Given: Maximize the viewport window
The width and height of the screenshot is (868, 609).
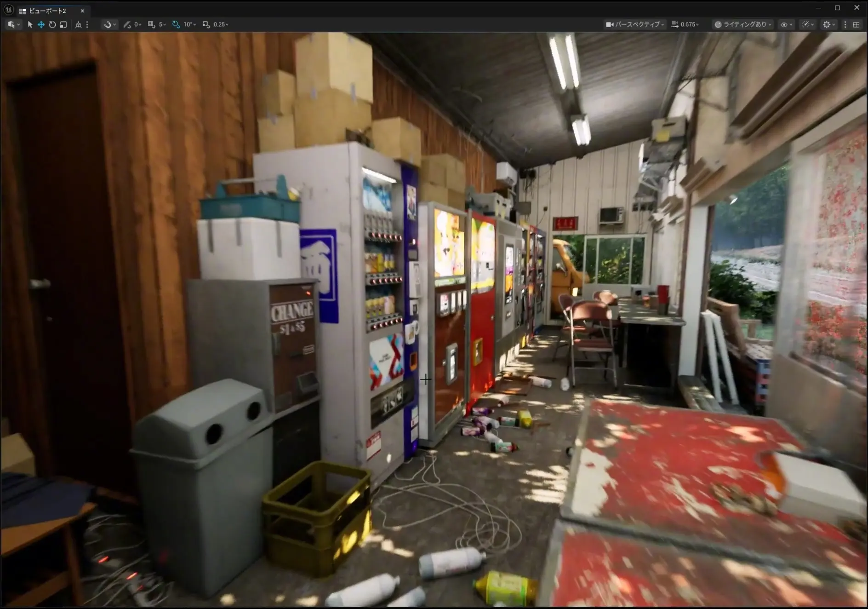Looking at the screenshot, I should (837, 8).
